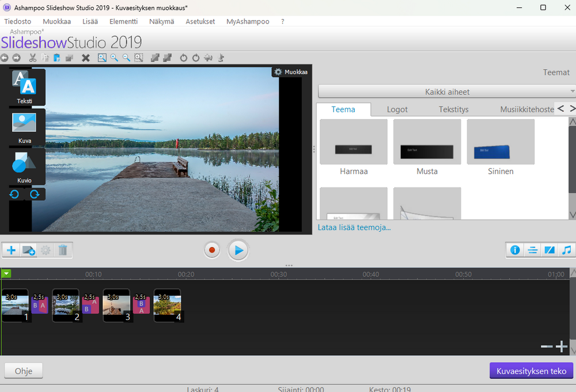Viewport: 576px width, 392px height.
Task: Click the green playhead marker on timeline
Action: 6,273
